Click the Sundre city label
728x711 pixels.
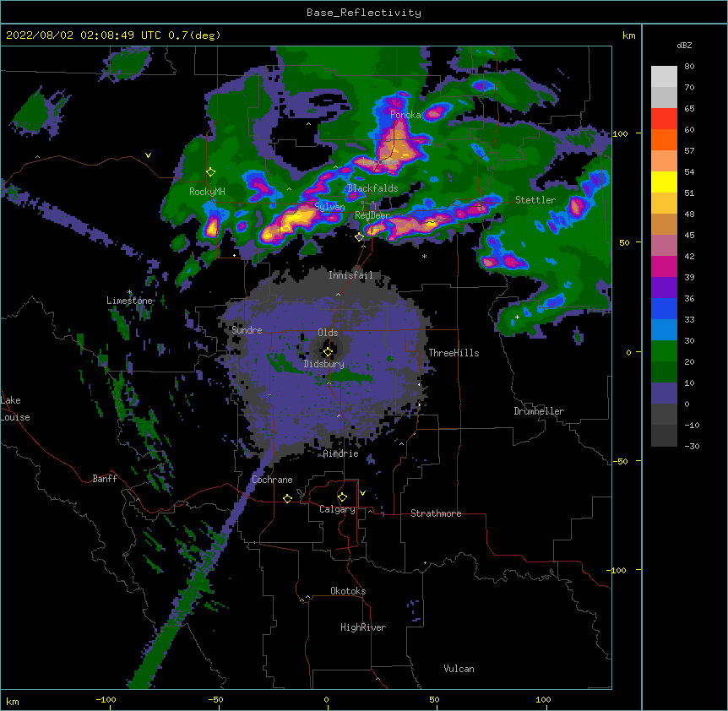[247, 330]
